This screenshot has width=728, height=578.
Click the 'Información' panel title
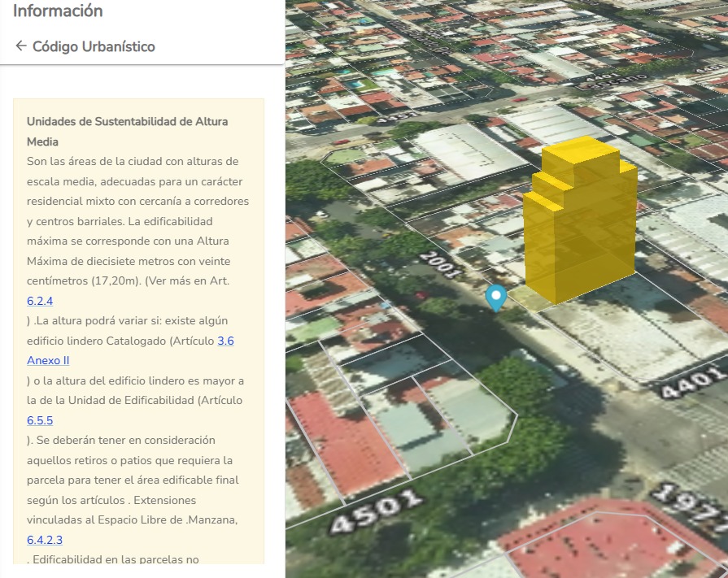(58, 11)
